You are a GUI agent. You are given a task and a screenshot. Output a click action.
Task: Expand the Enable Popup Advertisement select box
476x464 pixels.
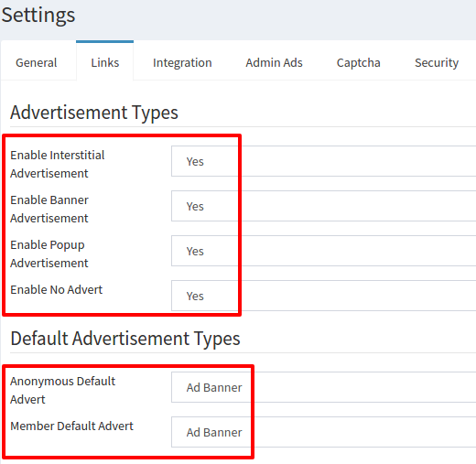(x=323, y=251)
